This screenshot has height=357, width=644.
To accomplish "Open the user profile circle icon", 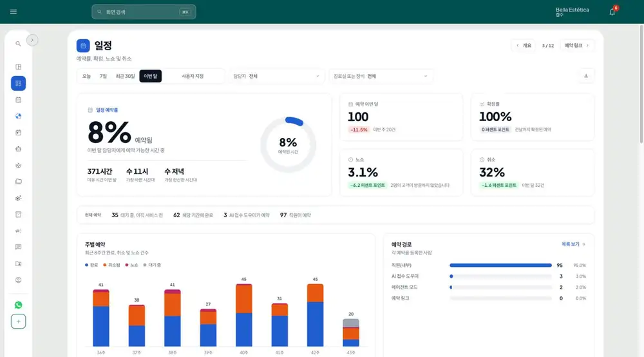I will tap(18, 280).
